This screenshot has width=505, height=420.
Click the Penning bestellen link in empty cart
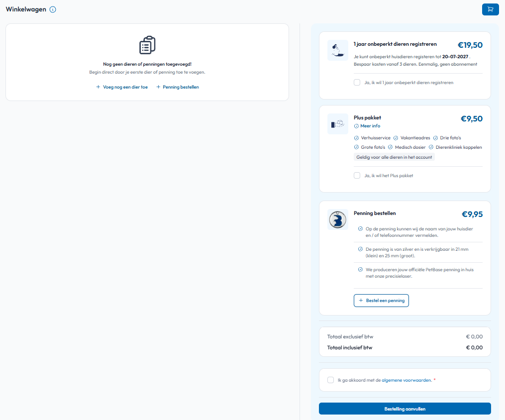click(x=181, y=87)
